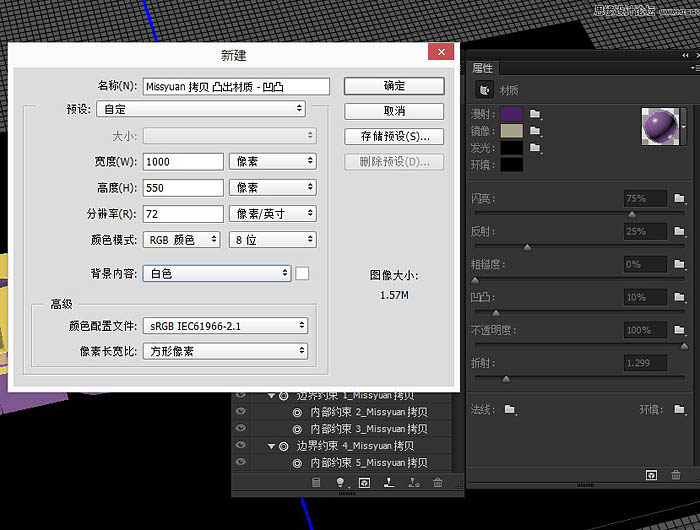
Task: Open texture folder icon for 凹凸 (bump)
Action: coord(679,297)
